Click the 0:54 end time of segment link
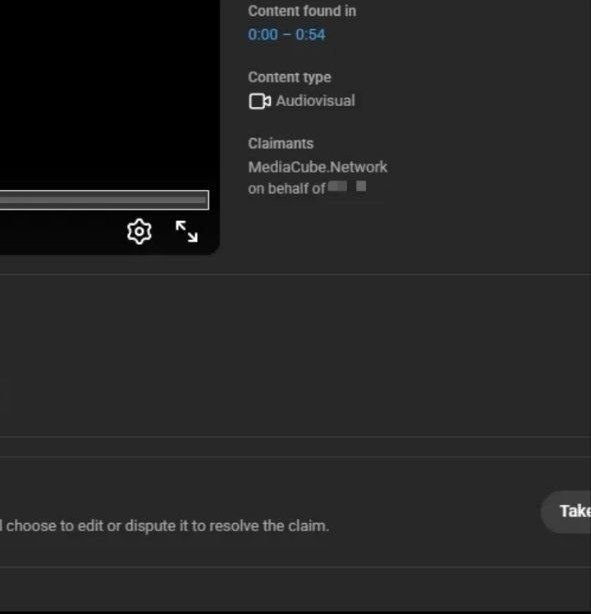591x614 pixels. tap(310, 34)
